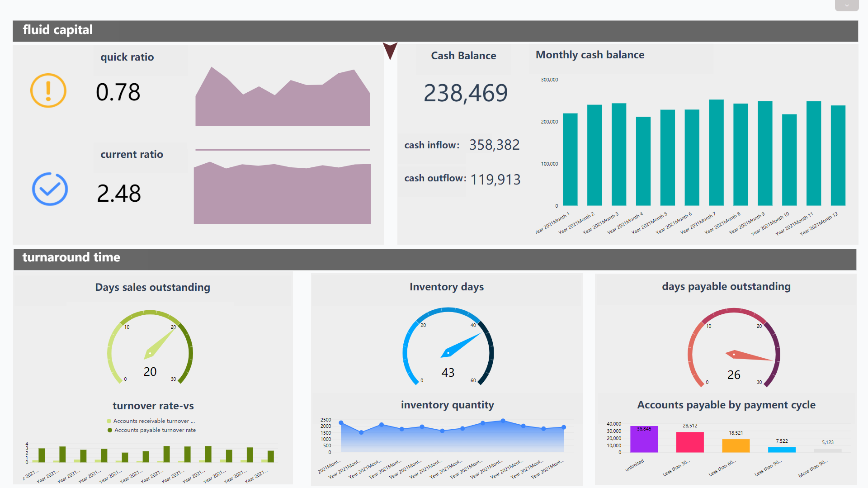868x488 pixels.
Task: Click the turnover rate-vs chart title
Action: [x=153, y=406]
